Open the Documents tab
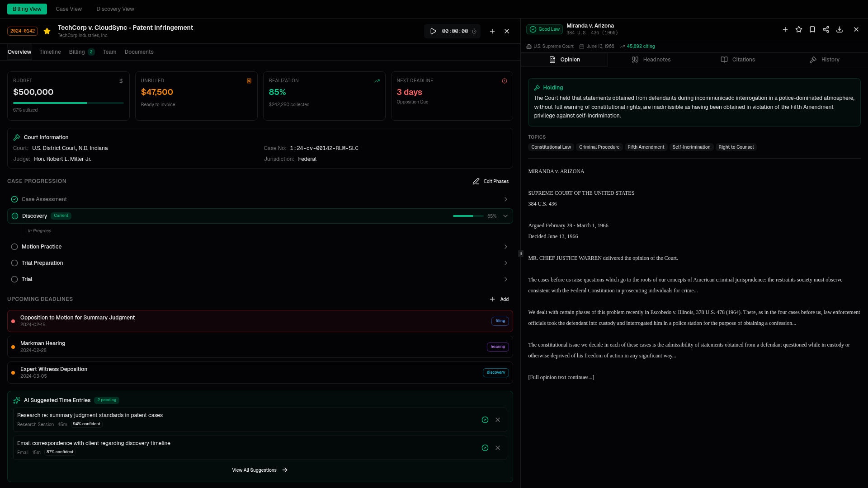 [x=139, y=52]
